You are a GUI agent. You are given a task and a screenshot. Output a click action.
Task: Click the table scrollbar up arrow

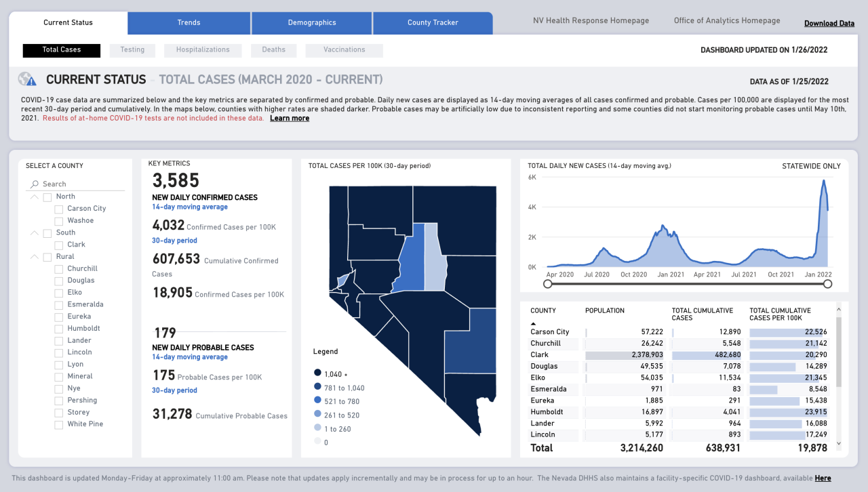[839, 308]
